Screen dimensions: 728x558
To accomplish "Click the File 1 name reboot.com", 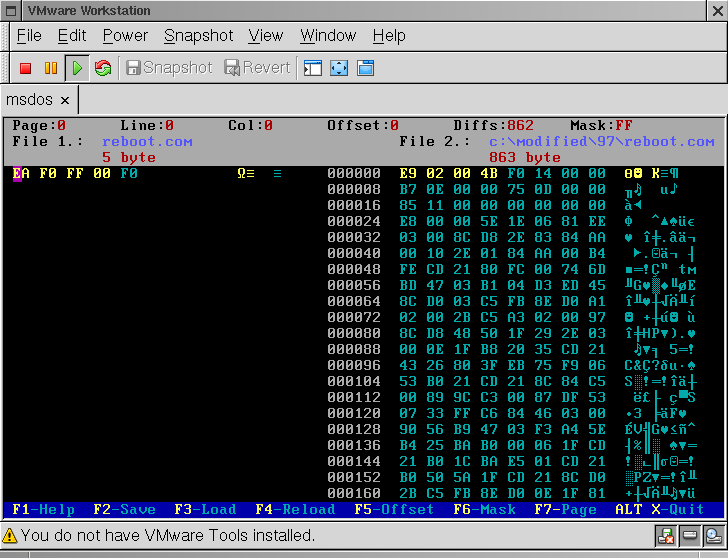I will [147, 142].
